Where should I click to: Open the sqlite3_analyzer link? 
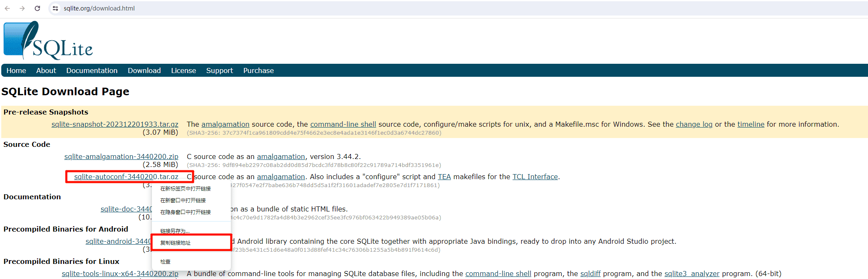tap(692, 274)
